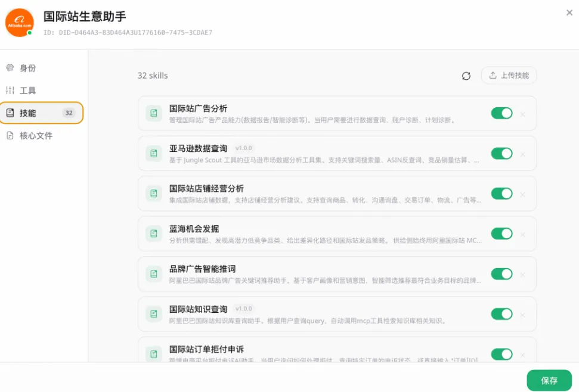Turn off the 国际站订单拒付申诉 toggle
Image resolution: width=579 pixels, height=392 pixels.
(x=502, y=354)
